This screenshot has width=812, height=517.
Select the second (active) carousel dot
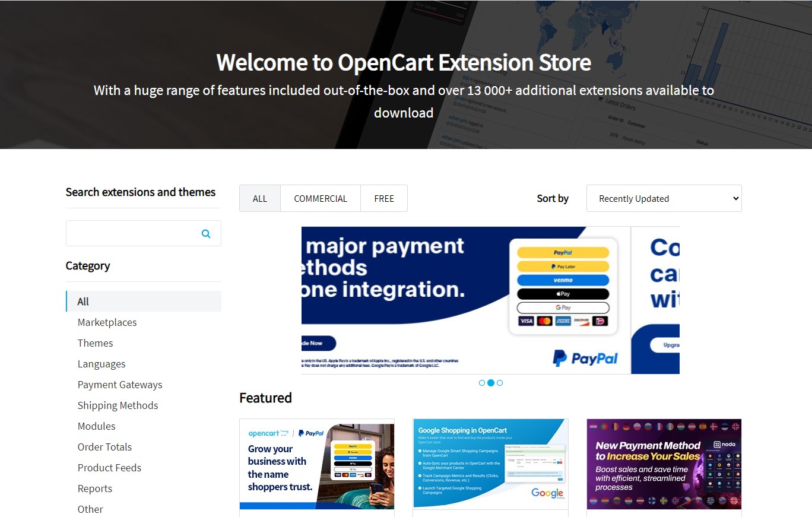[491, 383]
